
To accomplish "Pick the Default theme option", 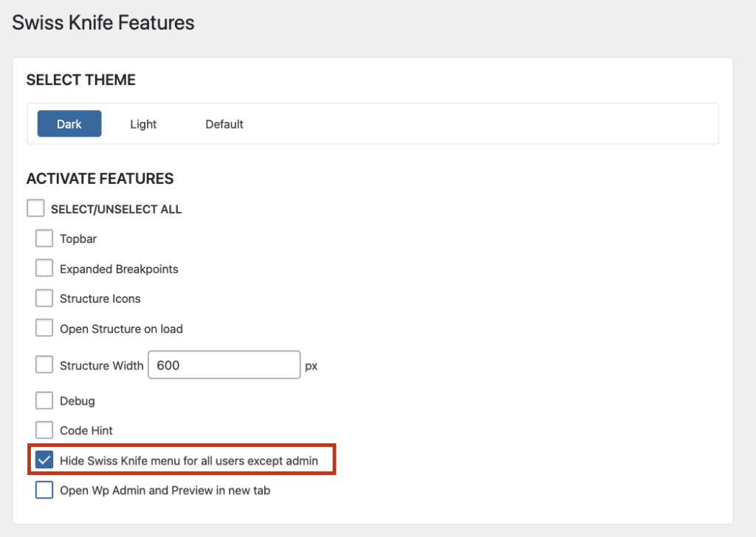I will point(224,124).
